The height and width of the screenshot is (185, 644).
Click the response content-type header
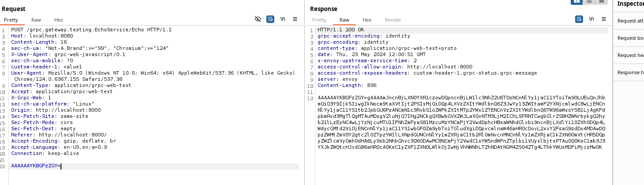click(x=387, y=49)
